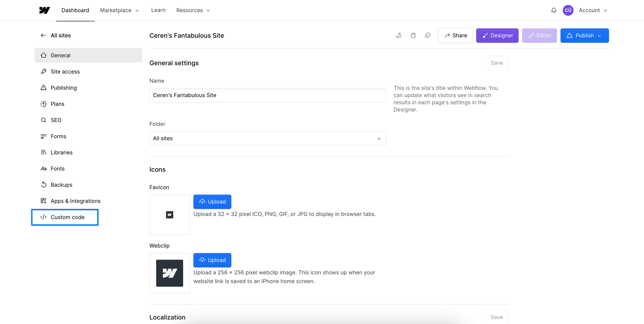Click the CÜ user avatar

coord(568,10)
